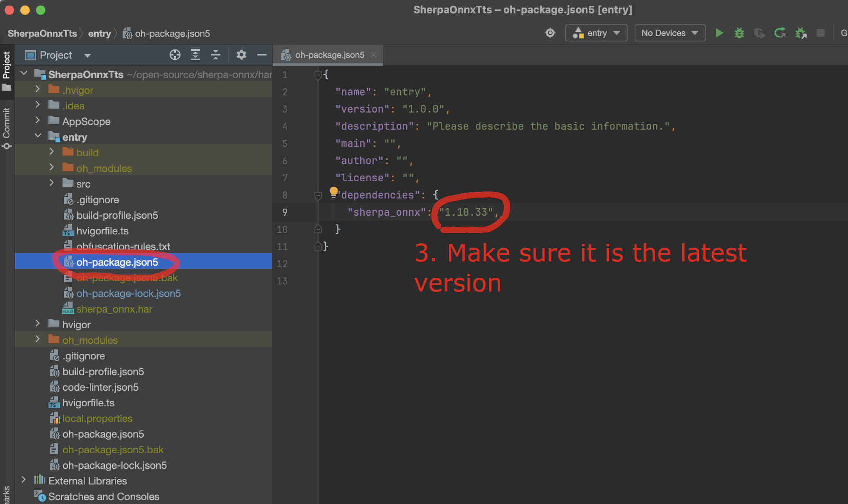848x504 pixels.
Task: Select opened file crosshair icon in Project panel
Action: coord(175,55)
